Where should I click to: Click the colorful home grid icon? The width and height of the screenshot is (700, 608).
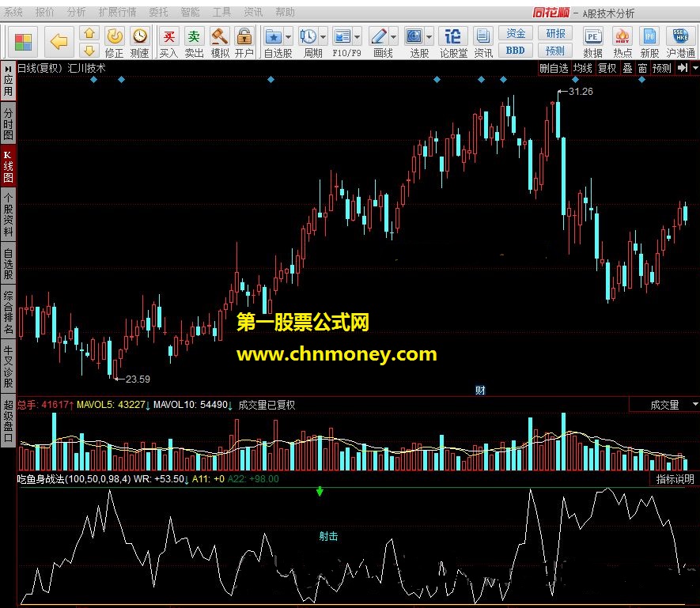[23, 43]
